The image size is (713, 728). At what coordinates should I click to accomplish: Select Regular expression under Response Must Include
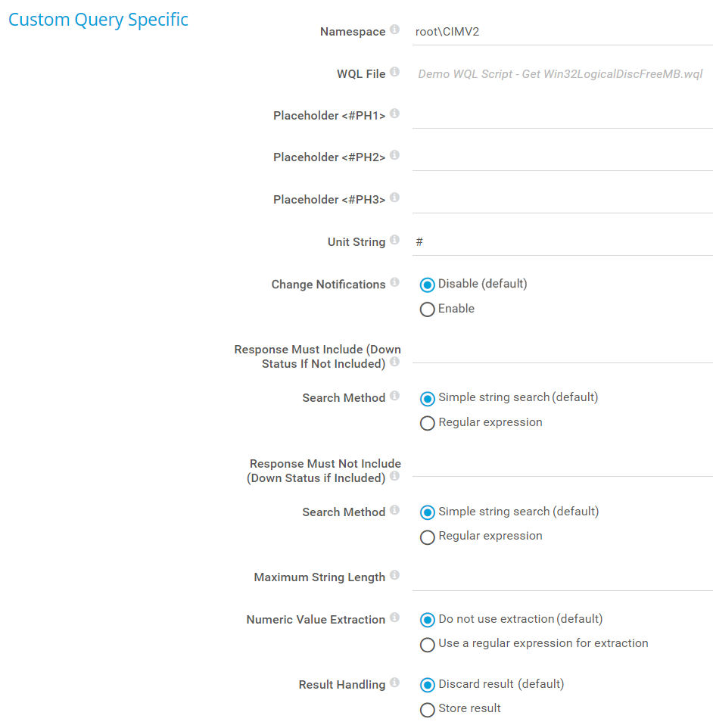click(428, 423)
